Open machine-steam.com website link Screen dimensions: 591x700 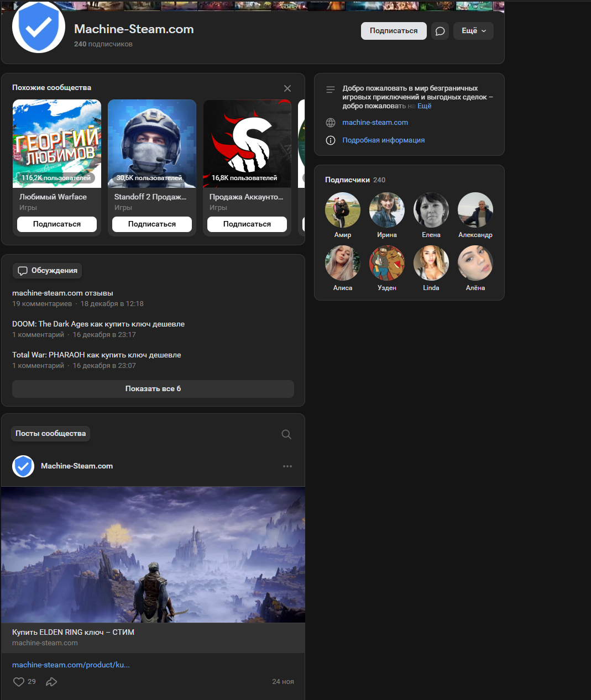pos(375,123)
